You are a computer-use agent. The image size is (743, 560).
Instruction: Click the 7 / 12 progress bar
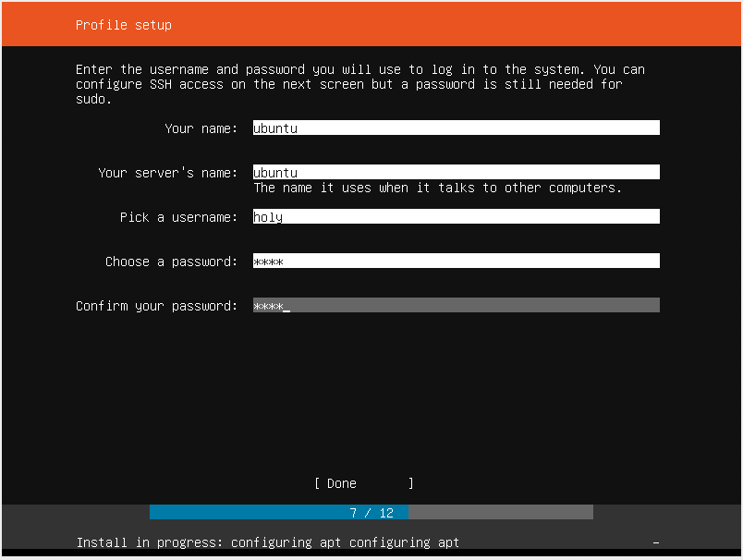pos(371,512)
